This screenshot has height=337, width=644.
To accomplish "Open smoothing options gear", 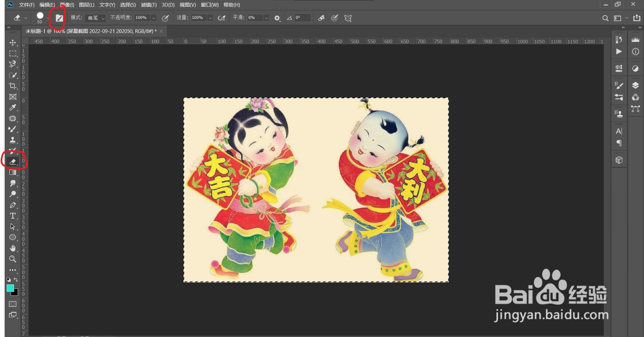I will tap(277, 18).
